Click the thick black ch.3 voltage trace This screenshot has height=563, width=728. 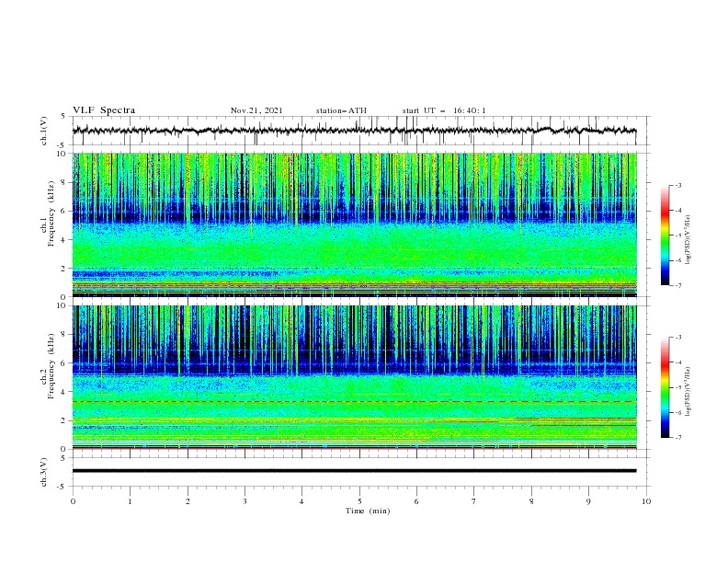pyautogui.click(x=355, y=471)
